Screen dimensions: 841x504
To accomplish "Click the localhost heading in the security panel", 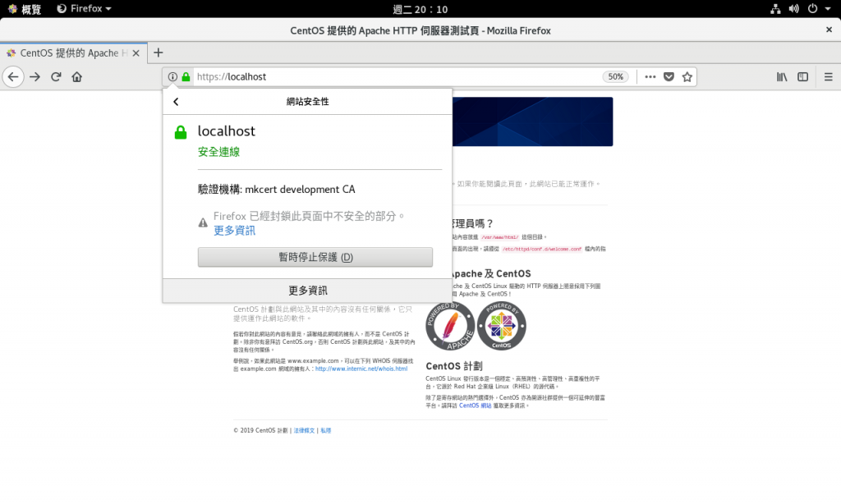I will tap(227, 131).
